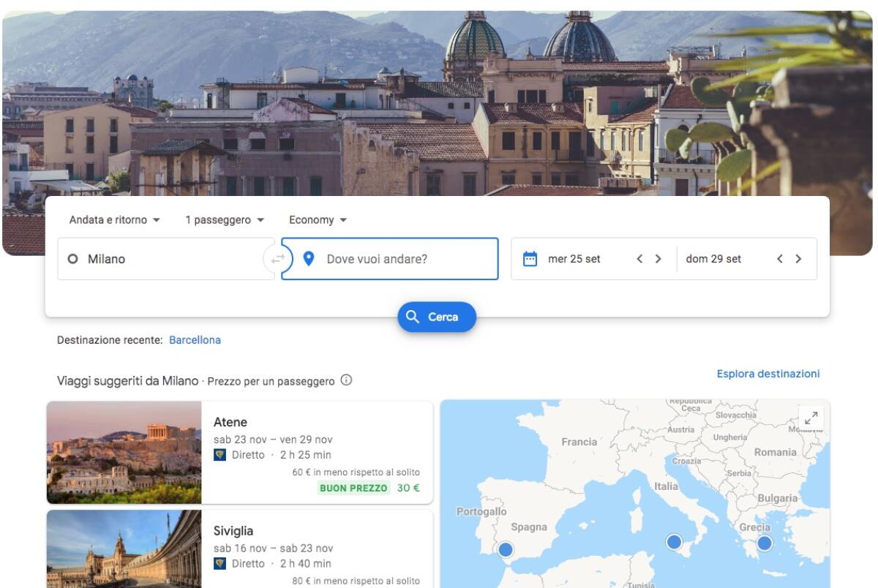Open the Barcellona recent destination link
The image size is (878, 588).
195,339
